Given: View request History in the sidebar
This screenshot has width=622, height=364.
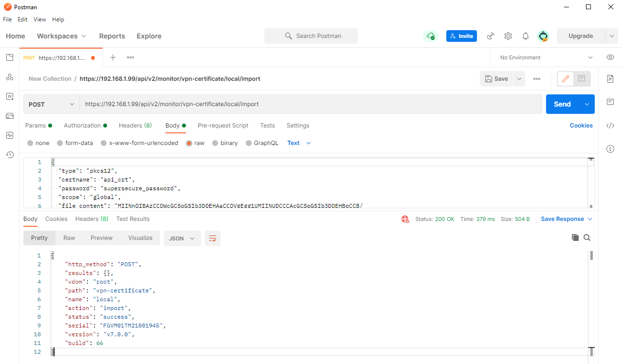Looking at the screenshot, I should point(9,155).
